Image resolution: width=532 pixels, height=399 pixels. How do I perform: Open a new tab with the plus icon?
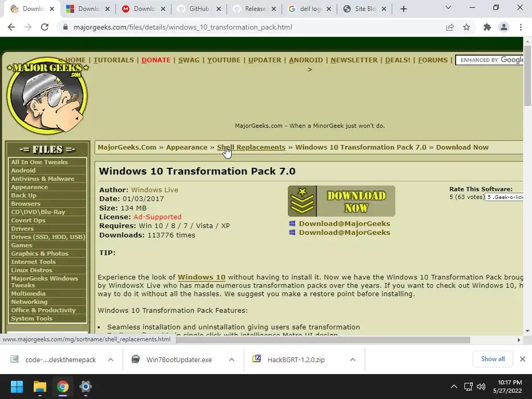point(403,9)
